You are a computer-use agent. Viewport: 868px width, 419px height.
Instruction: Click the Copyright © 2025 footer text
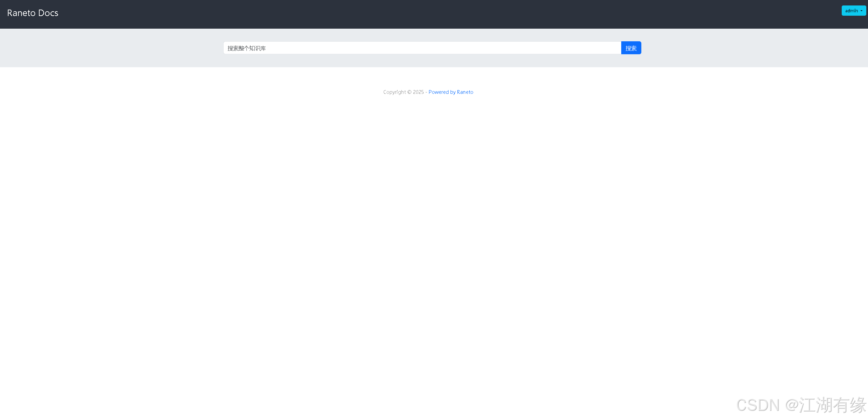click(x=403, y=92)
